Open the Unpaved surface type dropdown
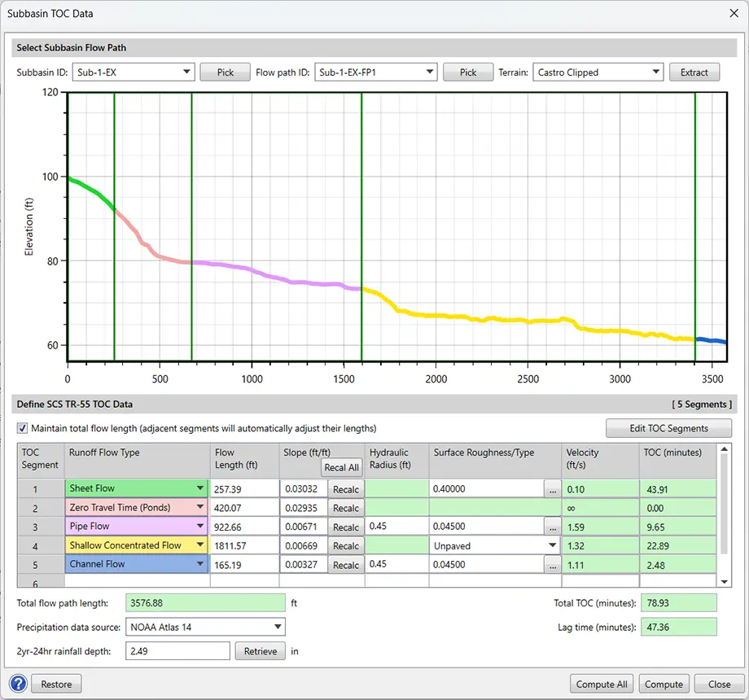 pos(553,545)
